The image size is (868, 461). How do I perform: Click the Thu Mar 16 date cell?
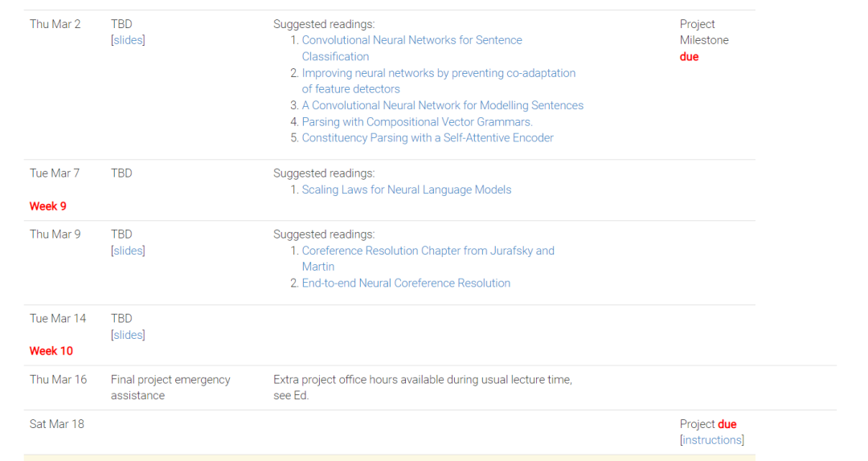click(x=58, y=380)
